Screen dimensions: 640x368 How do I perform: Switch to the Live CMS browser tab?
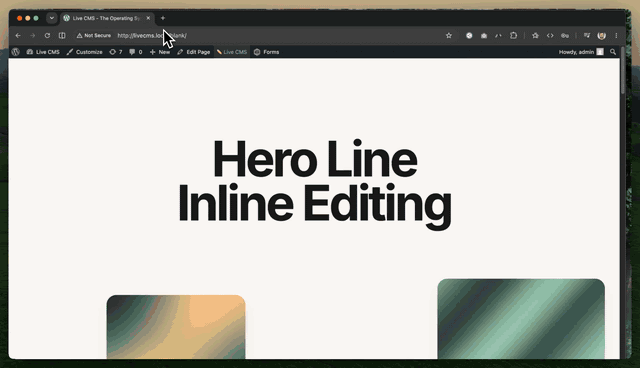coord(106,18)
